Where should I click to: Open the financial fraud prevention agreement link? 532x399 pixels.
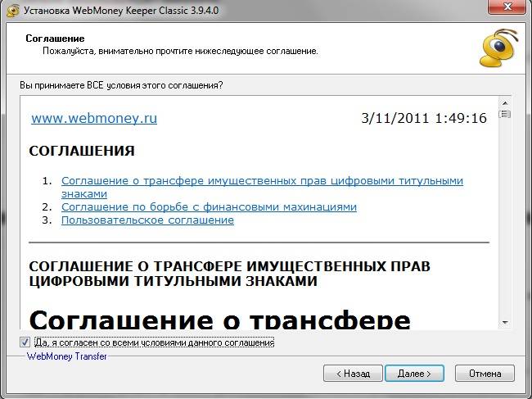[209, 206]
